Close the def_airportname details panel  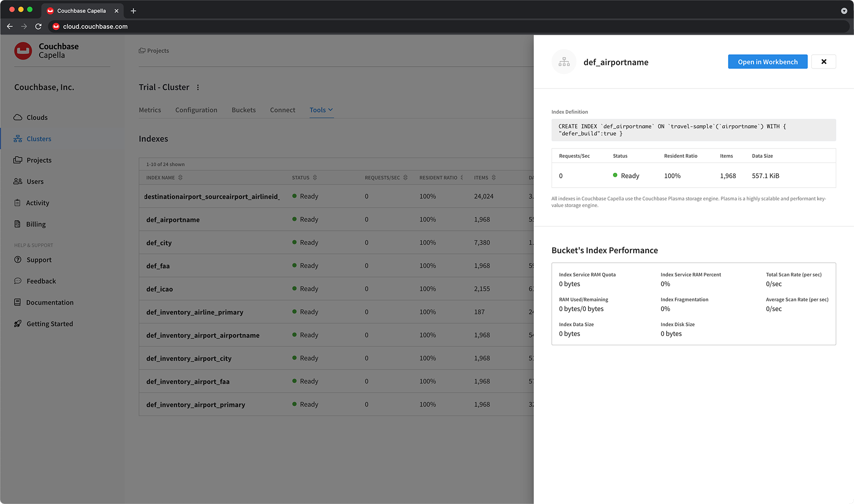pos(823,62)
